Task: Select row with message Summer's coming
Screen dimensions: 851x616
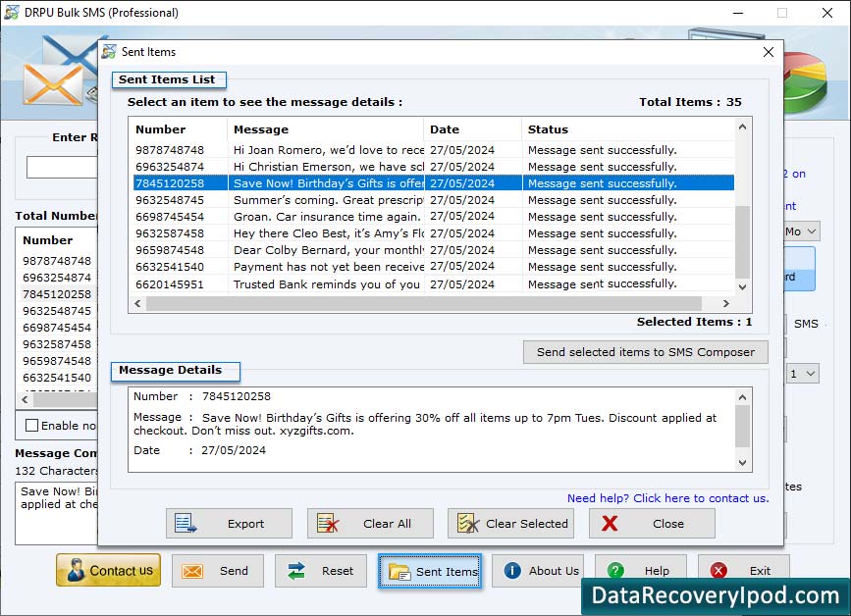Action: (x=434, y=200)
